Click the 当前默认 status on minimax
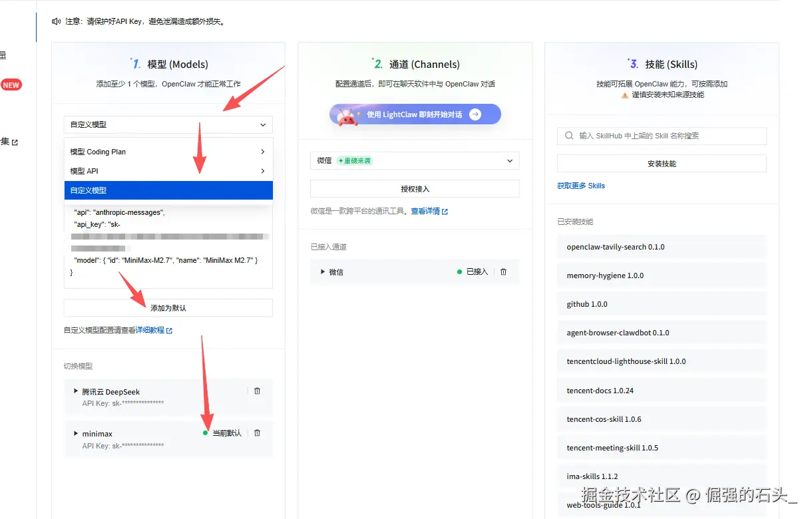This screenshot has height=519, width=812. (227, 433)
